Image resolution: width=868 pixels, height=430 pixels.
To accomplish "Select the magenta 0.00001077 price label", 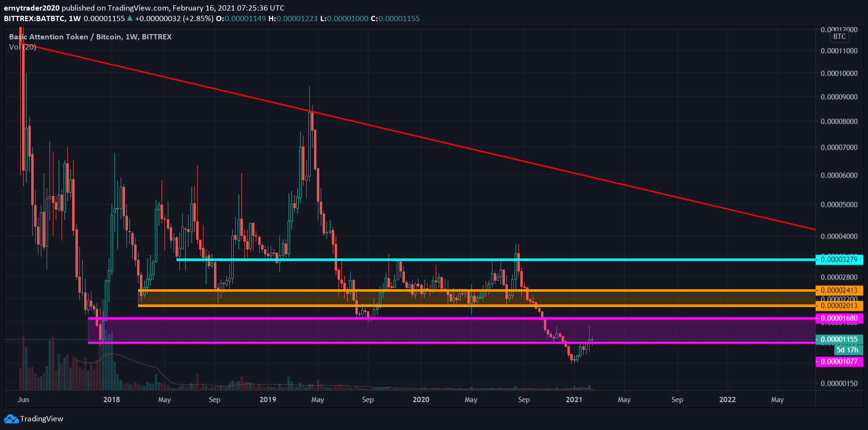I will pyautogui.click(x=839, y=361).
